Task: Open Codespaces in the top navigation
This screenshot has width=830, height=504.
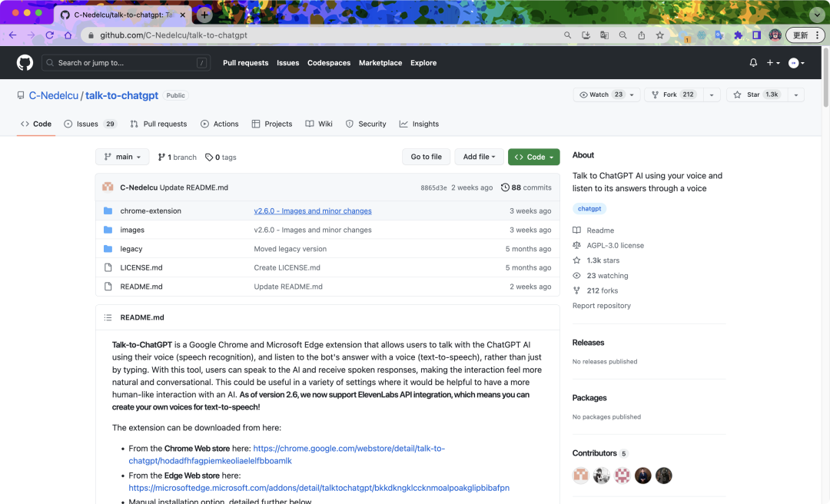Action: click(x=329, y=62)
